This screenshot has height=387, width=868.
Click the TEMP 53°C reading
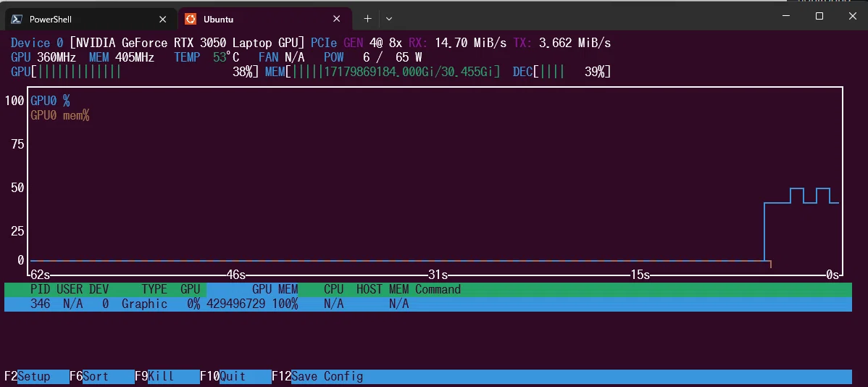click(x=206, y=57)
